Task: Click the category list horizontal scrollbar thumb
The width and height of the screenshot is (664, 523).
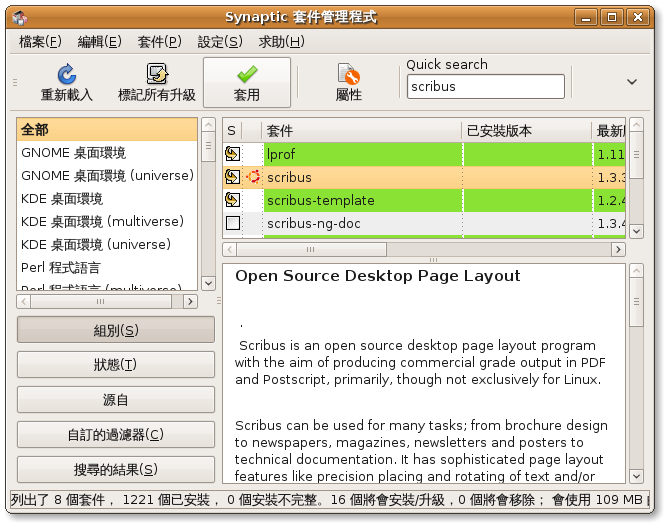Action: coord(101,302)
